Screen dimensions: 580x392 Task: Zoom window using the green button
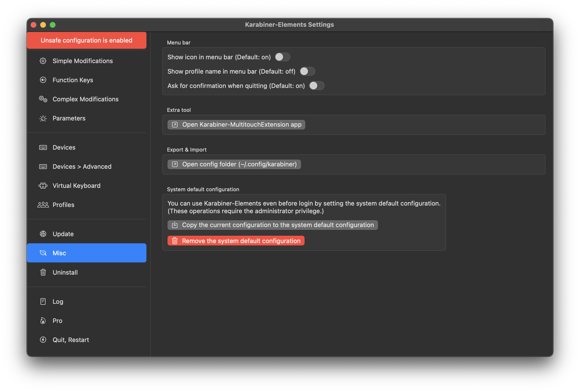tap(52, 25)
